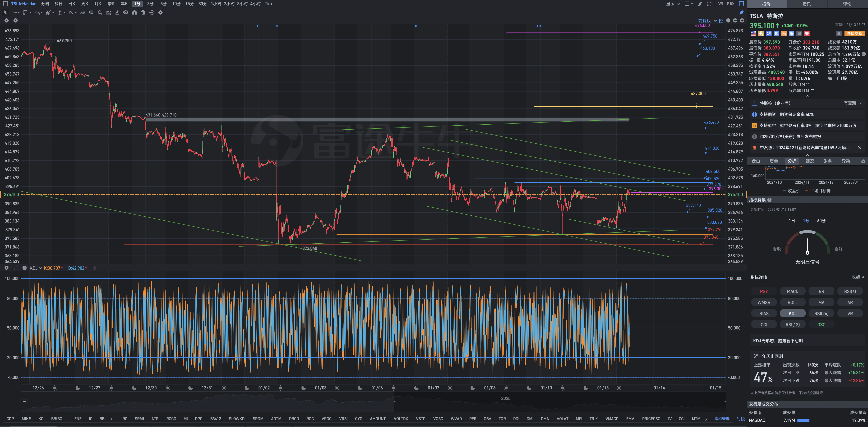Open main chart settings gear

6,21
